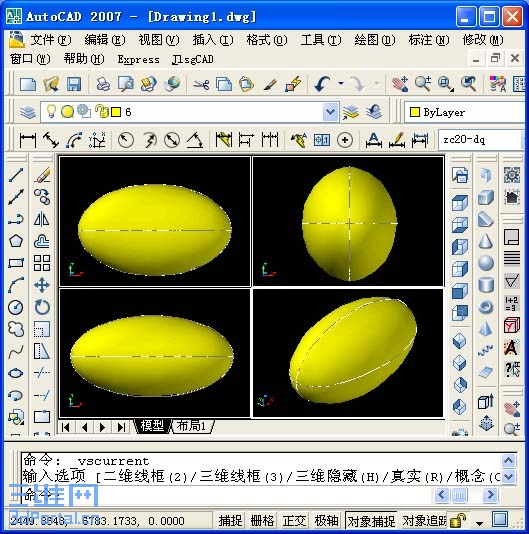Toggle 正交 ortho mode in status bar
The image size is (529, 534).
tap(294, 521)
